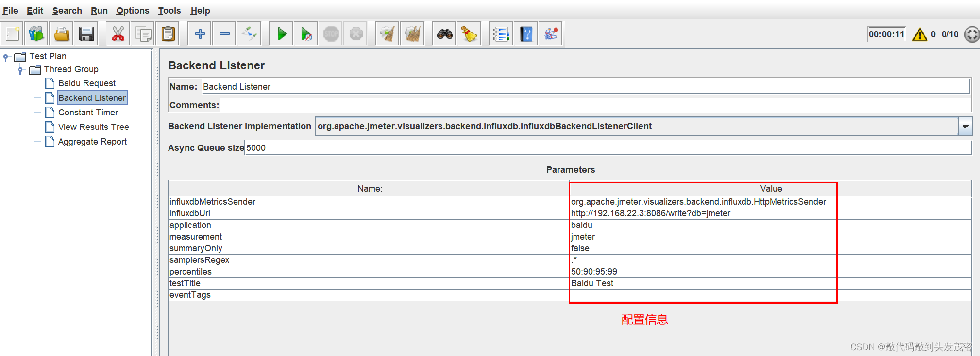
Task: Open the File menu
Action: tap(10, 11)
